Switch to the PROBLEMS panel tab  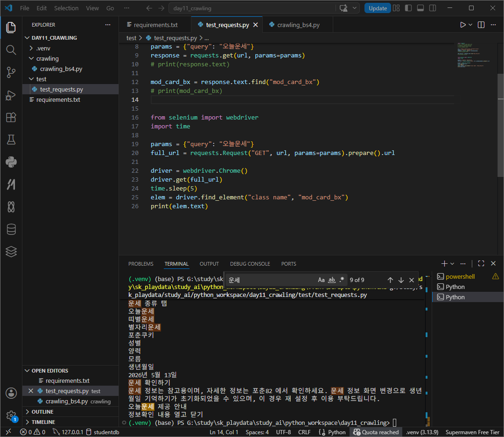pos(141,264)
